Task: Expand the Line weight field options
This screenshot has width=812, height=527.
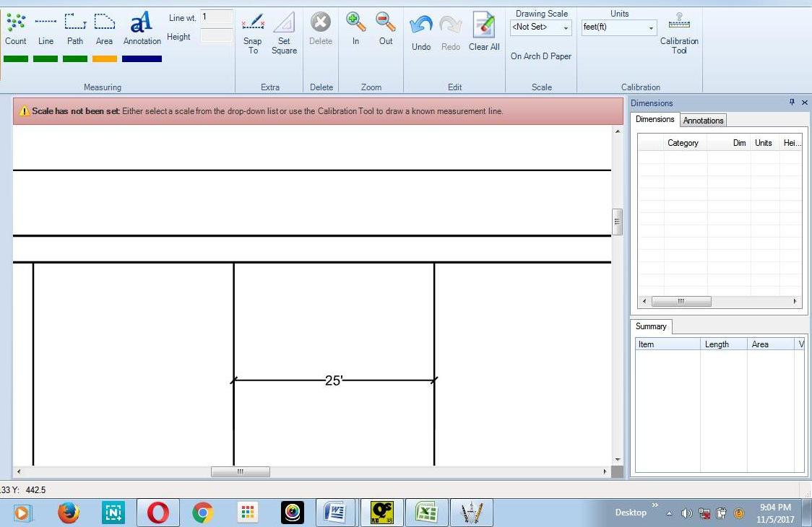Action: 215,17
